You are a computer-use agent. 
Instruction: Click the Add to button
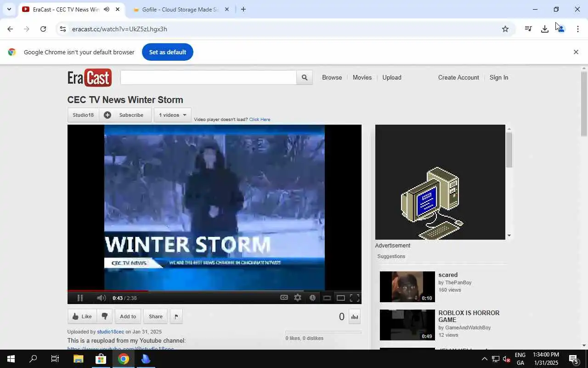pyautogui.click(x=128, y=316)
